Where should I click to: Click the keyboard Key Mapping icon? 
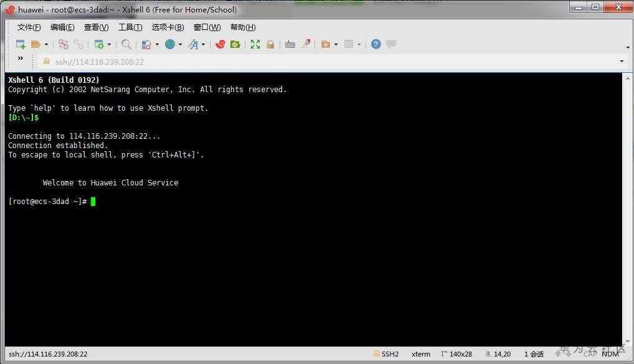click(290, 44)
